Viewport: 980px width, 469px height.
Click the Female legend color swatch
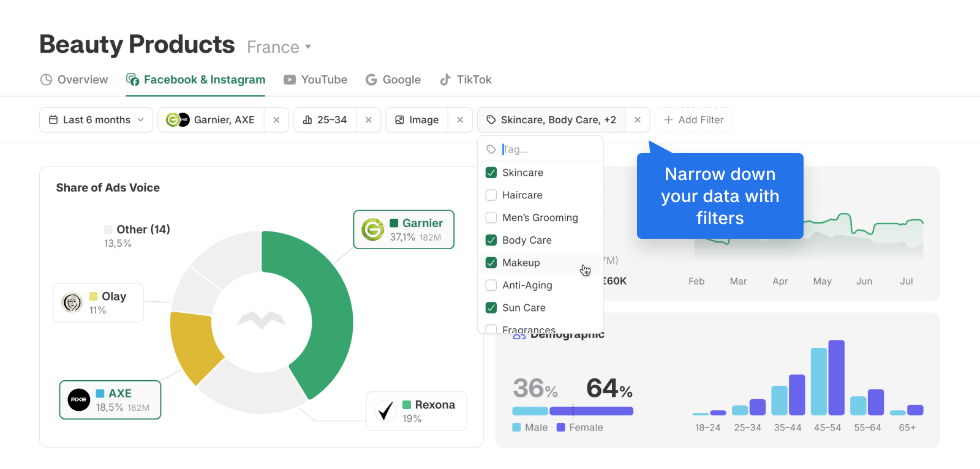point(560,427)
